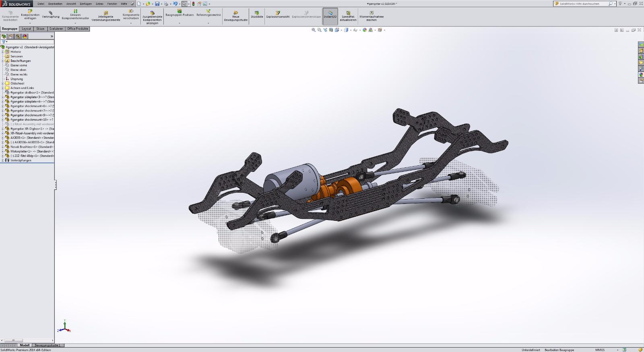Image resolution: width=644 pixels, height=352 pixels.
Task: Click Intelligente Verbindungselemente tool
Action: [x=106, y=16]
